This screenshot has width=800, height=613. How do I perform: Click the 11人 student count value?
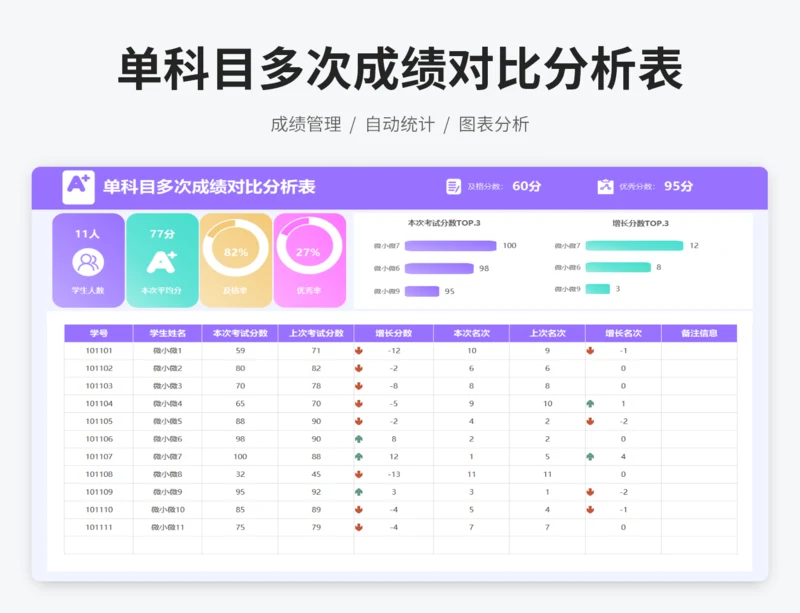click(87, 234)
